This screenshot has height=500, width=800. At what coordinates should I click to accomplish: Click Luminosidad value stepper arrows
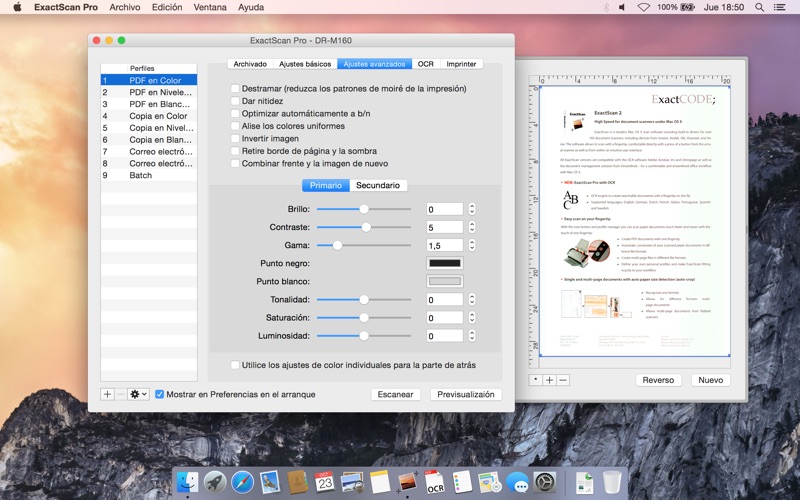472,336
